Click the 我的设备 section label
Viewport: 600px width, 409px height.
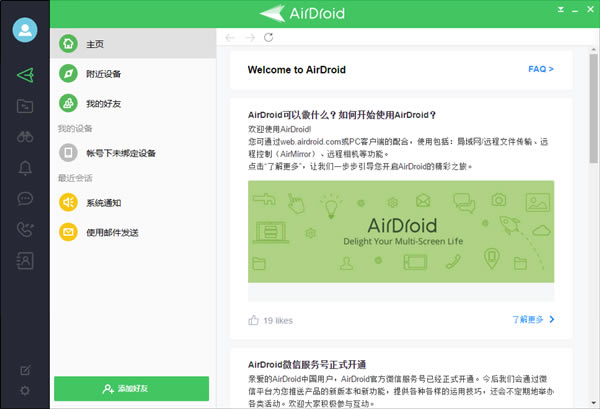tap(75, 129)
